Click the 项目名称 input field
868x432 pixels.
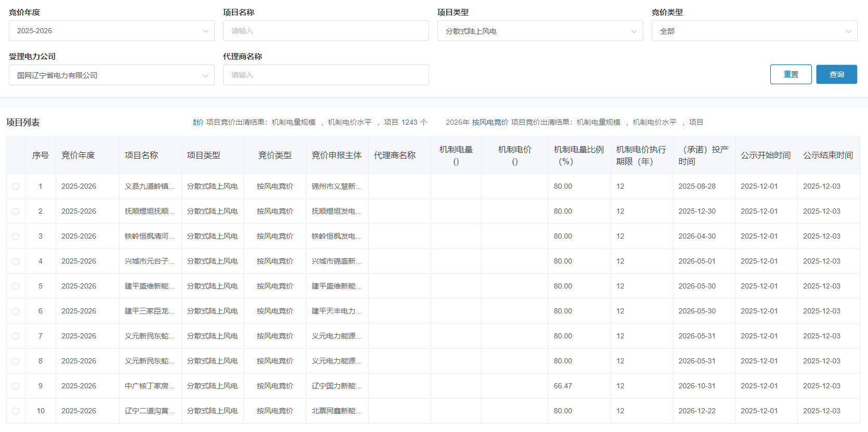click(x=326, y=31)
